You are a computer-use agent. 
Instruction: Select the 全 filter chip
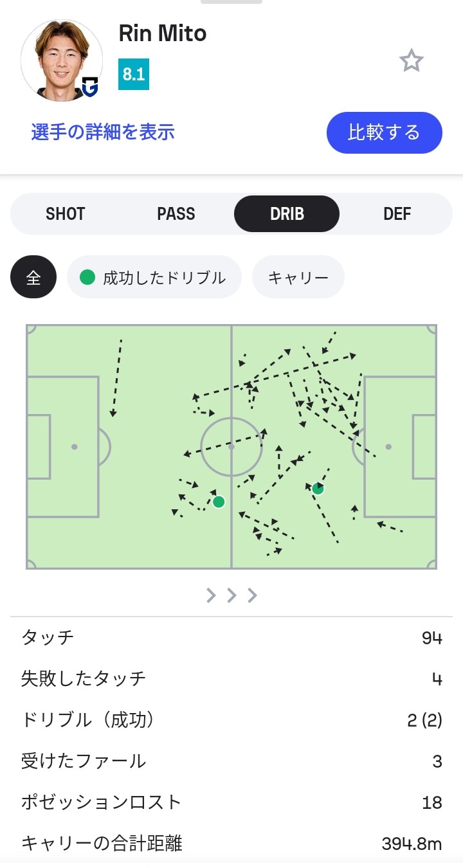[x=33, y=278]
